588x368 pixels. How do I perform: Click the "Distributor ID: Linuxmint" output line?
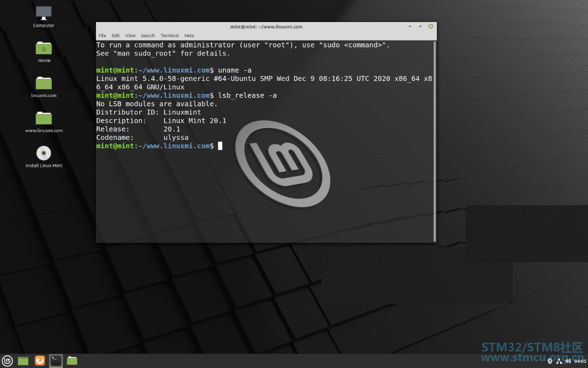pos(149,112)
